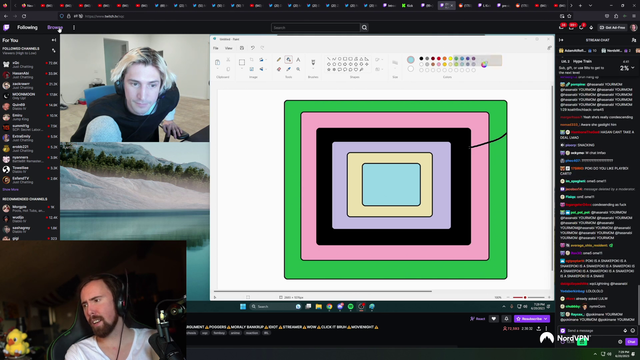
Task: Click the Paint horizontal scrollbar
Action: (322, 291)
